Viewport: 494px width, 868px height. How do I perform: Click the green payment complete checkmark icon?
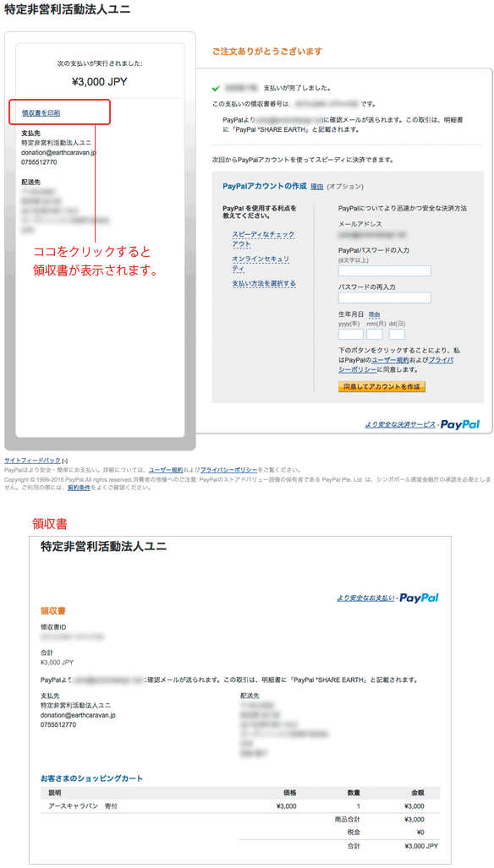216,88
